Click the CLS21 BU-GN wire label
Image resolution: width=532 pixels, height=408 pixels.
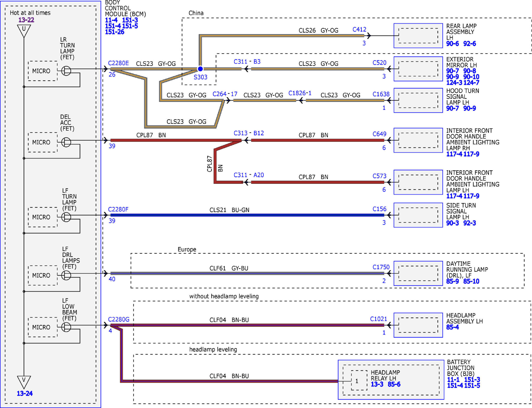point(229,210)
